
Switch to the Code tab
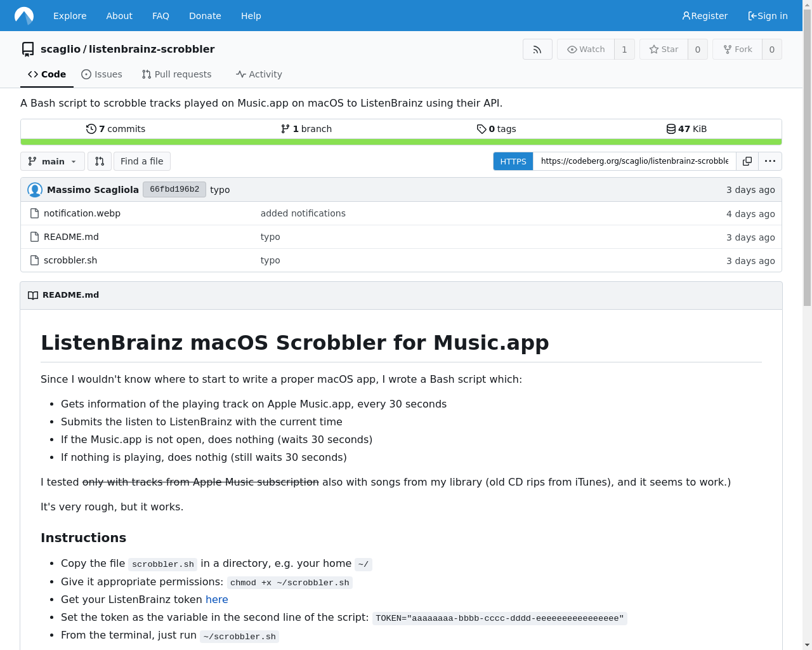[47, 74]
